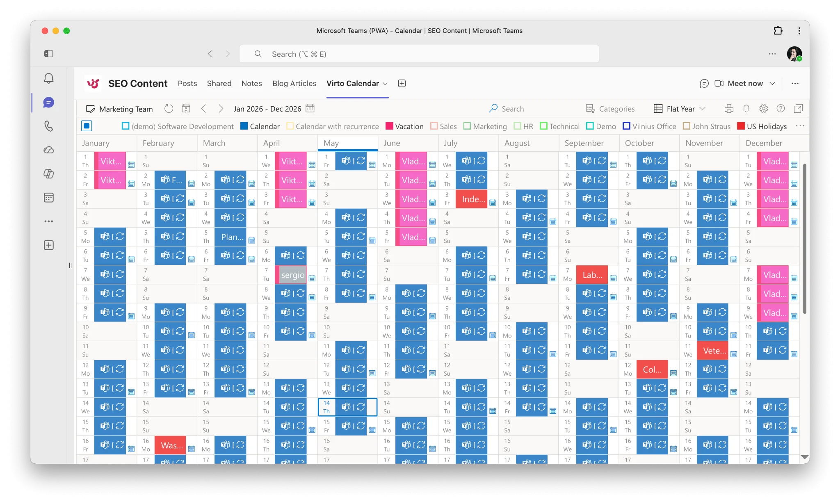
Task: Toggle the Calendar with recurrence checkbox
Action: pyautogui.click(x=290, y=126)
